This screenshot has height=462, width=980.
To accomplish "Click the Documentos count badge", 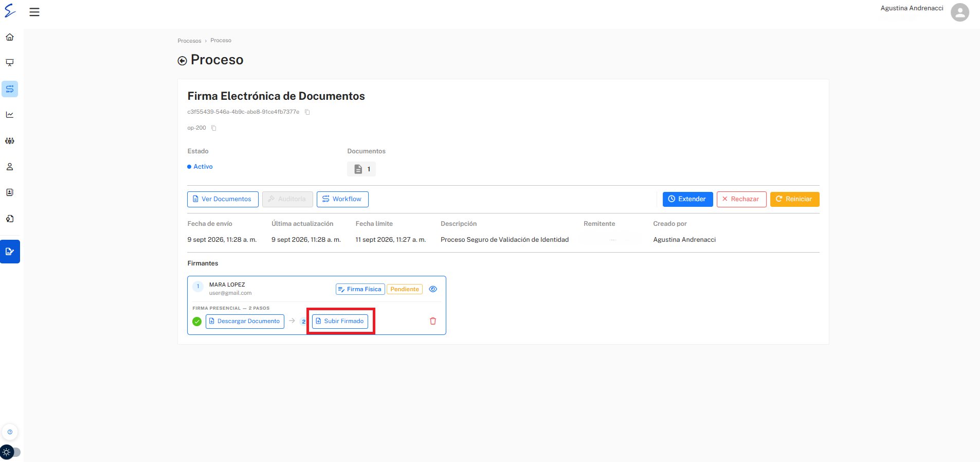I will point(361,169).
